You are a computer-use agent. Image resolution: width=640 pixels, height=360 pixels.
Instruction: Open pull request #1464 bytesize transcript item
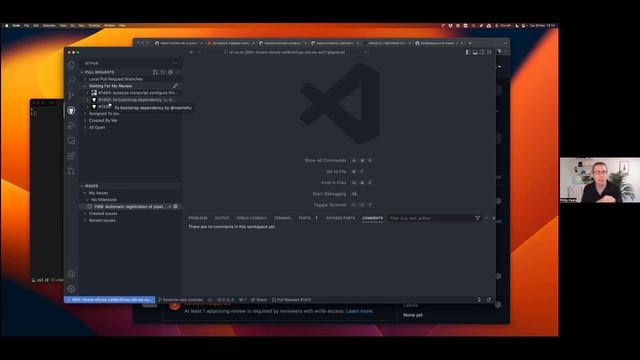(x=131, y=93)
